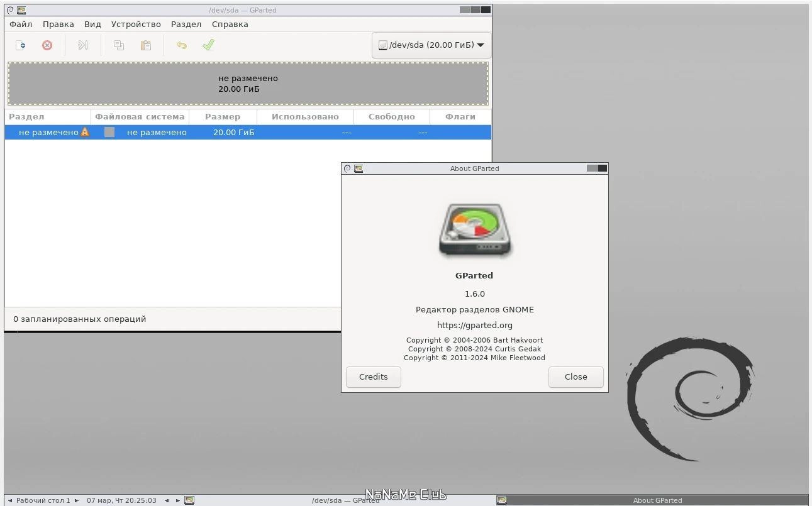Click the warning icon on the unallocated row
This screenshot has width=812, height=506.
coord(85,132)
